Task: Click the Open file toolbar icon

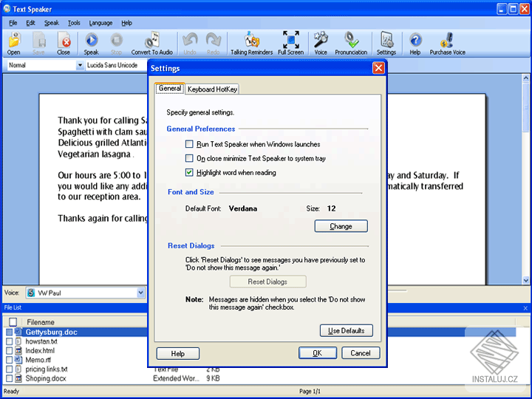Action: click(14, 43)
